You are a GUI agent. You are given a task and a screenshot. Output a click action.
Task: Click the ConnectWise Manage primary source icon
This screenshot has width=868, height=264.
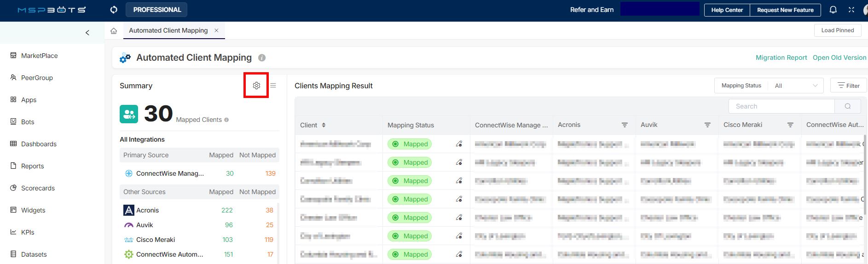(129, 173)
